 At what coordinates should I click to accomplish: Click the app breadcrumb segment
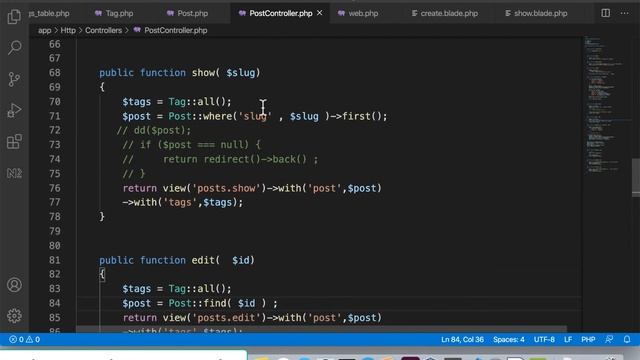tap(44, 30)
